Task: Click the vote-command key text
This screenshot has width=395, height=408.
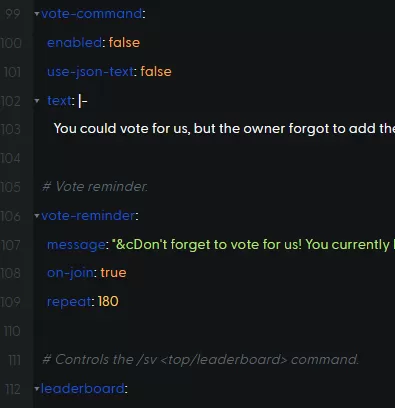Action: point(92,14)
